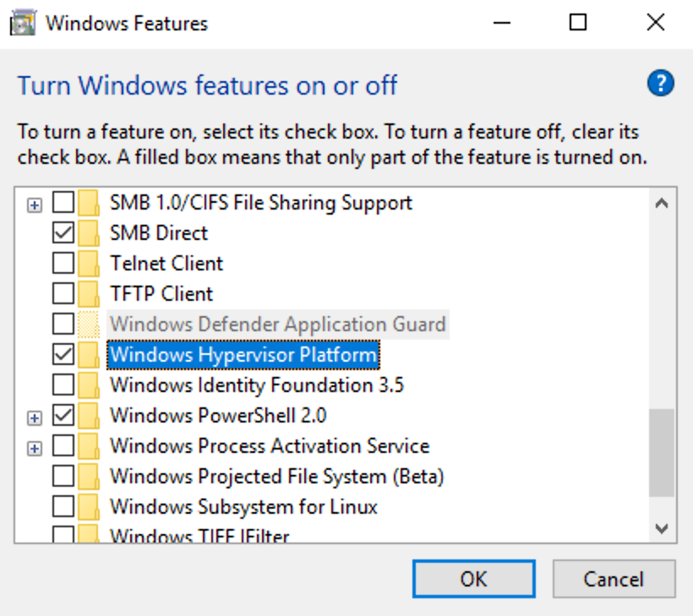
Task: Confirm changes with the OK button
Action: click(474, 579)
